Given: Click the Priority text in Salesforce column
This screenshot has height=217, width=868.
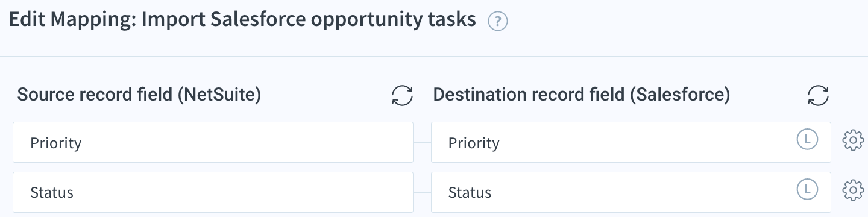Looking at the screenshot, I should (474, 143).
